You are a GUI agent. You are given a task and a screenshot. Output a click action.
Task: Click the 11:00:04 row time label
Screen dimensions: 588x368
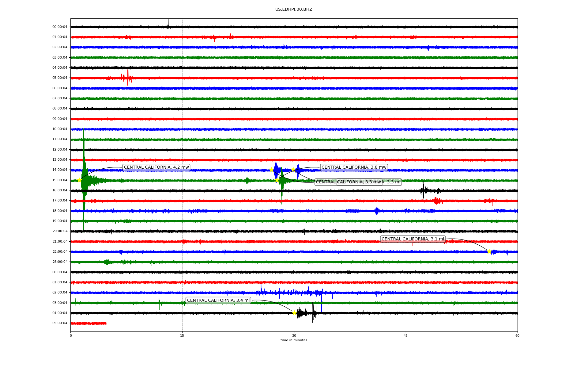[60, 139]
